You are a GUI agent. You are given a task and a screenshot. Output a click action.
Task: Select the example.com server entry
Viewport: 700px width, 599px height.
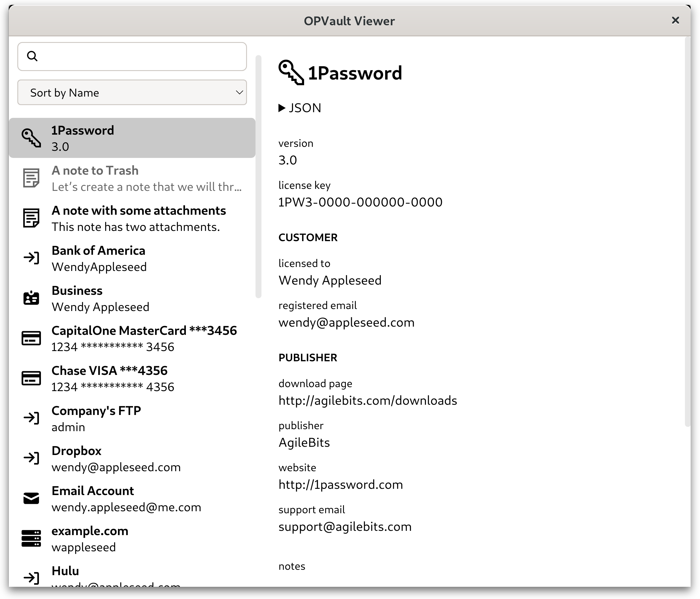click(132, 538)
